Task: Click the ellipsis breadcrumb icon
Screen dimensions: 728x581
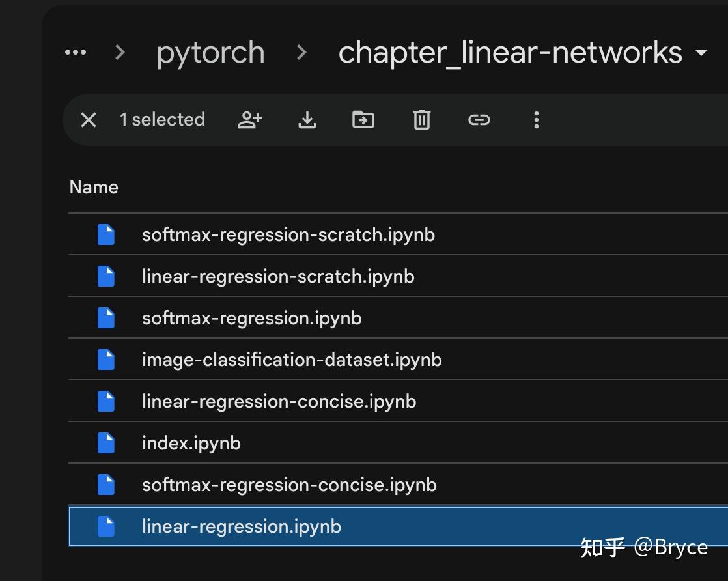Action: (x=75, y=52)
